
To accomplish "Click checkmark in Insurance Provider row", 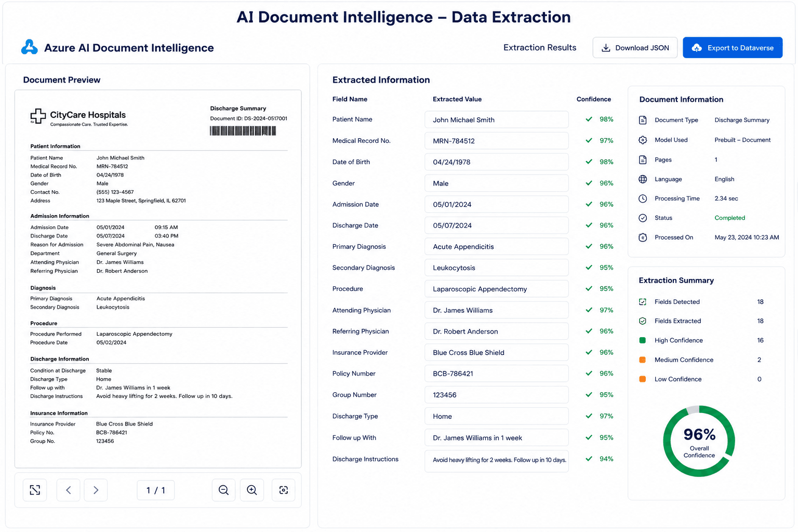I will (x=589, y=353).
